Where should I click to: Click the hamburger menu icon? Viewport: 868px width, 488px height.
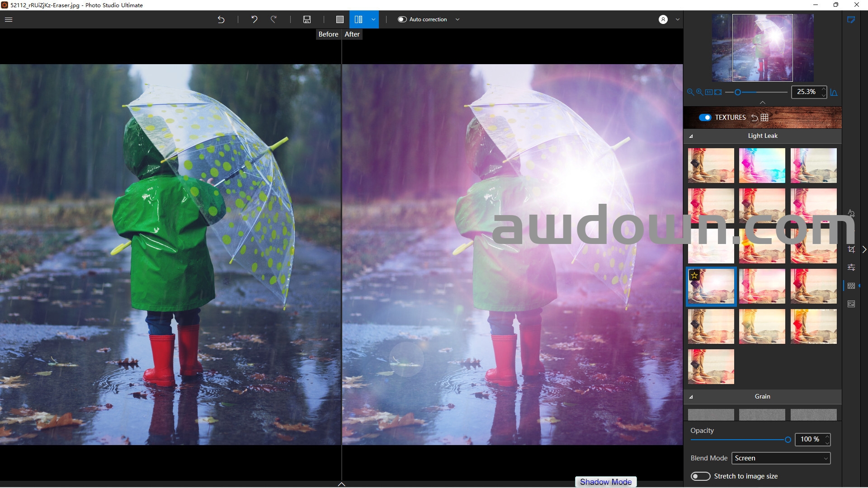coord(9,19)
